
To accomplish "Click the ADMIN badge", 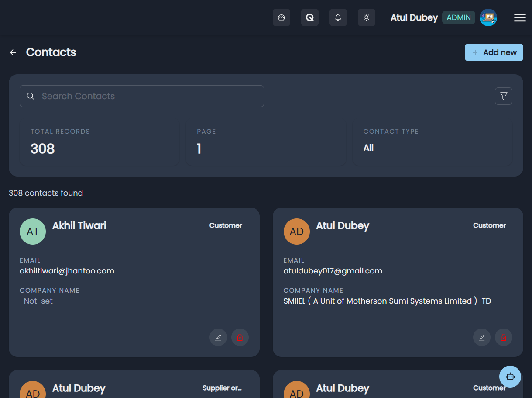I will 459,17.
